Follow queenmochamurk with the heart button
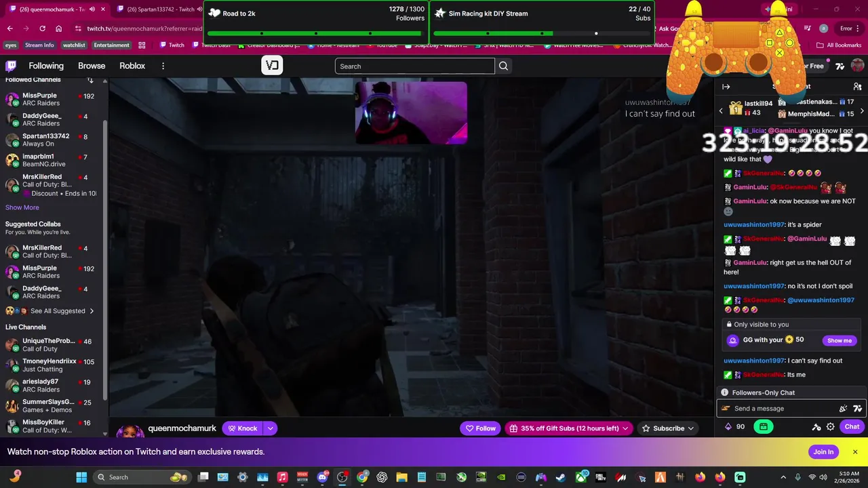 click(480, 428)
